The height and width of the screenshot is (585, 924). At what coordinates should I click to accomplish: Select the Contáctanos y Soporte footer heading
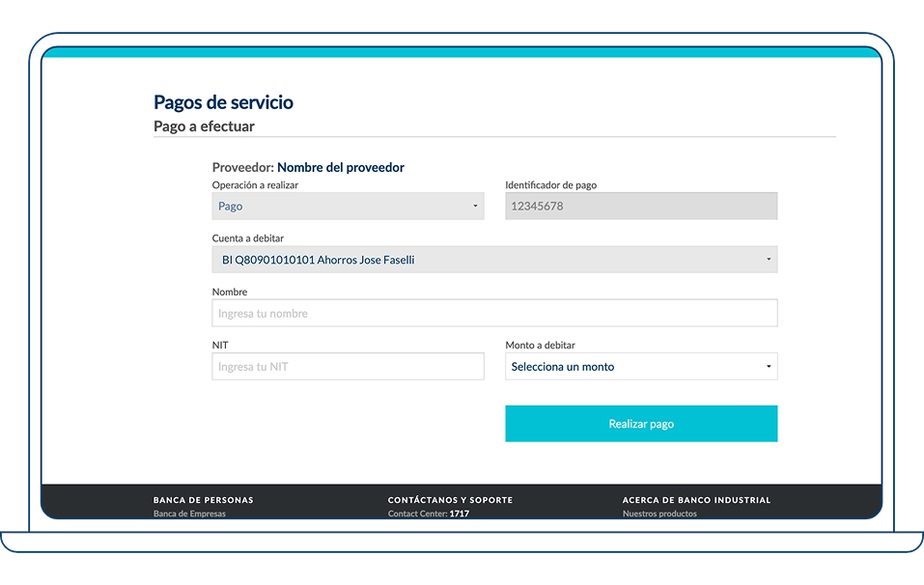450,500
